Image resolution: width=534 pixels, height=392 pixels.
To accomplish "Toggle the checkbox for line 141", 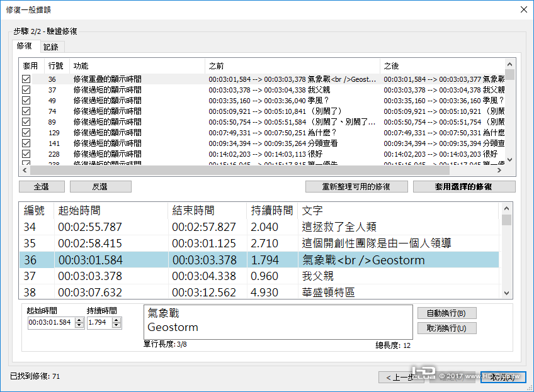I will (x=26, y=143).
